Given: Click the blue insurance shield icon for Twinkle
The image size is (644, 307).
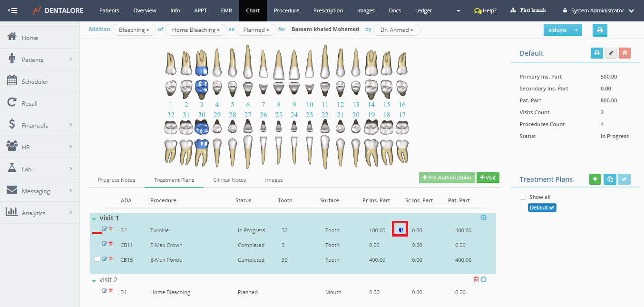Looking at the screenshot, I should [400, 230].
